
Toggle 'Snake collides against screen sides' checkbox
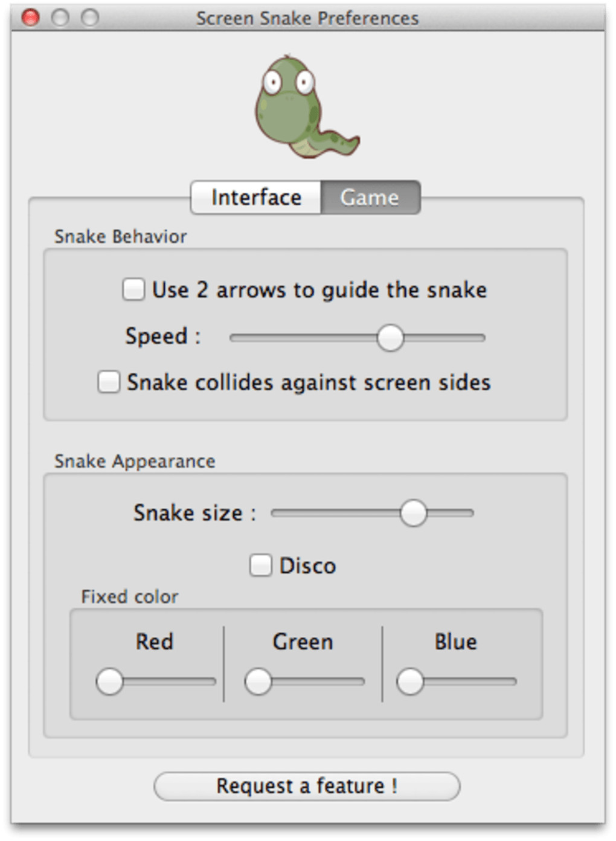[109, 382]
